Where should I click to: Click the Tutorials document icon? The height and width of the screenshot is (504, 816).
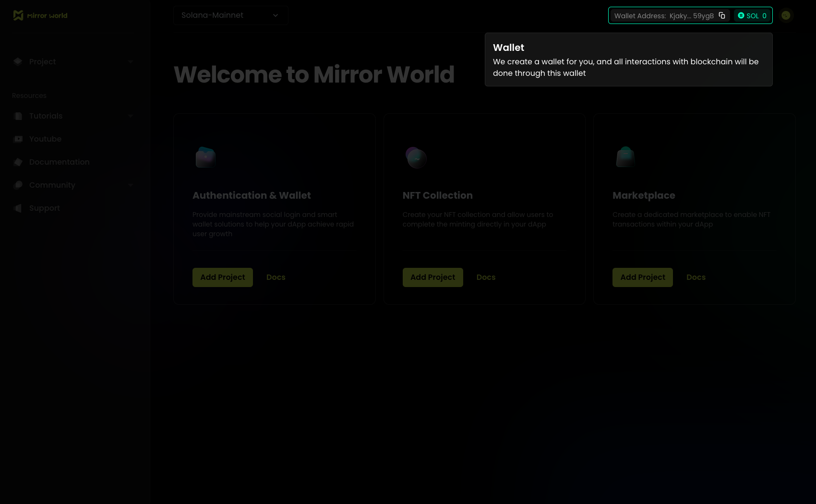[18, 116]
